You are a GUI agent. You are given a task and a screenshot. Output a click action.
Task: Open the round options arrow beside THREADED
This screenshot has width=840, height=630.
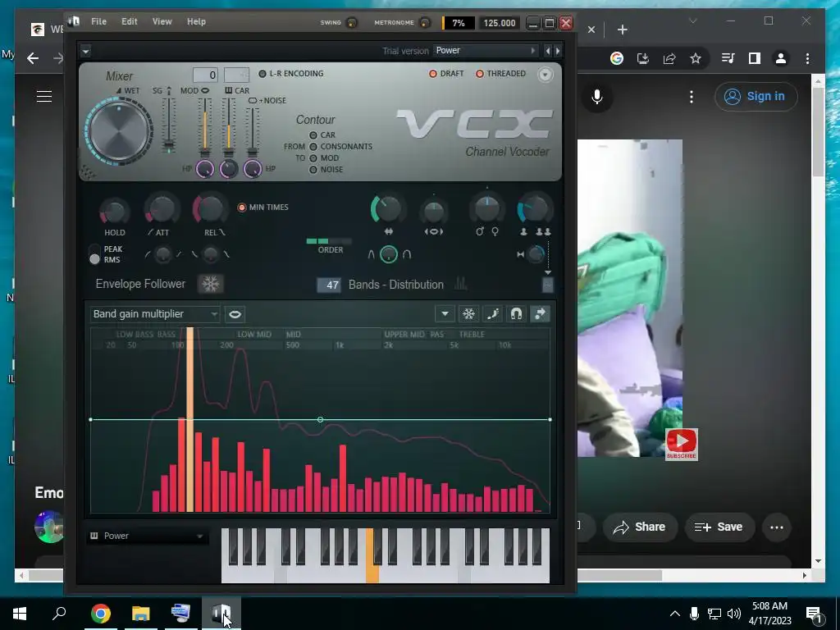click(x=545, y=75)
